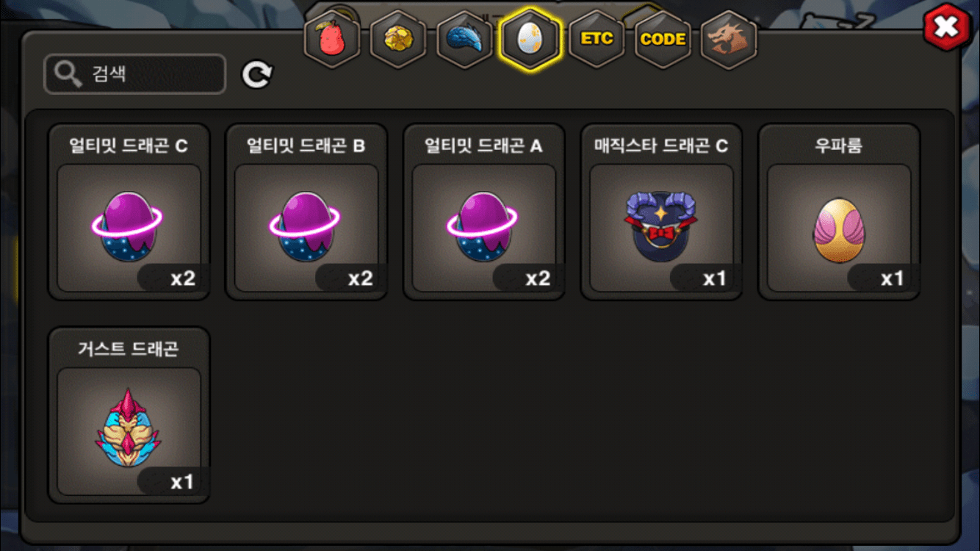Choose the 거스트 드래곤 egg

pos(129,415)
